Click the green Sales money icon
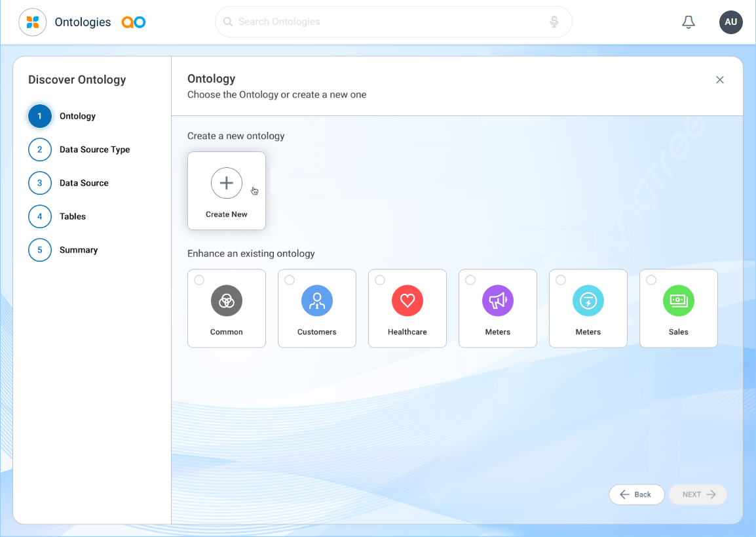The width and height of the screenshot is (756, 537). pyautogui.click(x=679, y=301)
